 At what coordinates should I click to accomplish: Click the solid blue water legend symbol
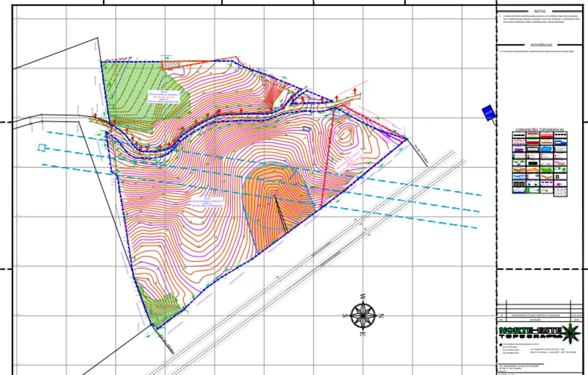pyautogui.click(x=546, y=149)
